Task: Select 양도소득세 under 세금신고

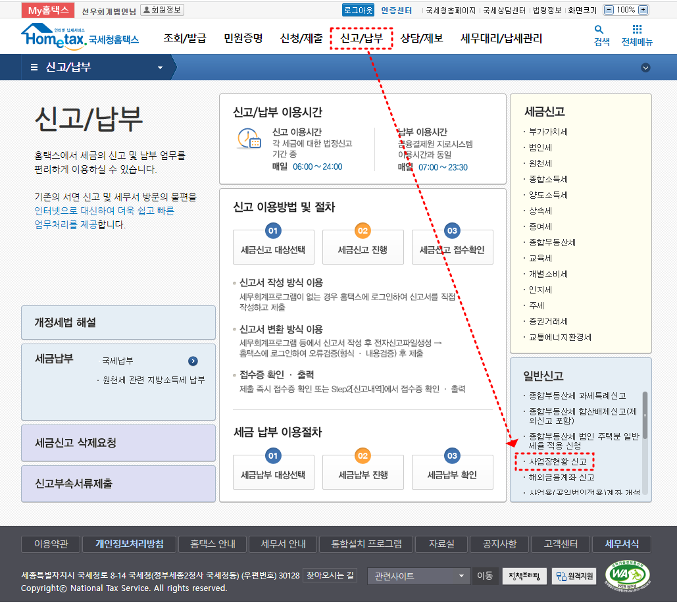Action: point(548,195)
